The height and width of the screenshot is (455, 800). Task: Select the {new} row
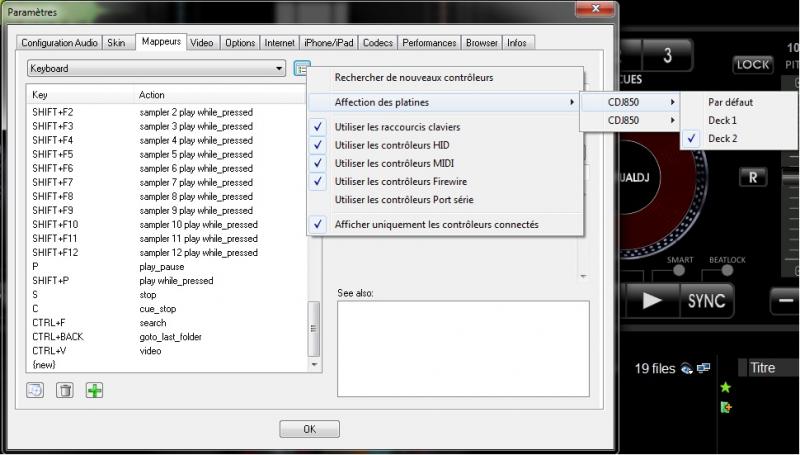pyautogui.click(x=167, y=365)
